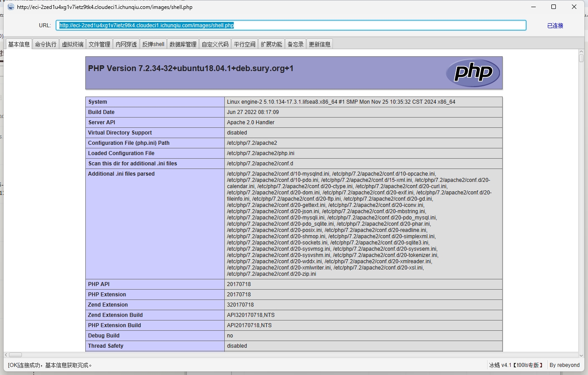Close the shell.php connection window

point(574,7)
